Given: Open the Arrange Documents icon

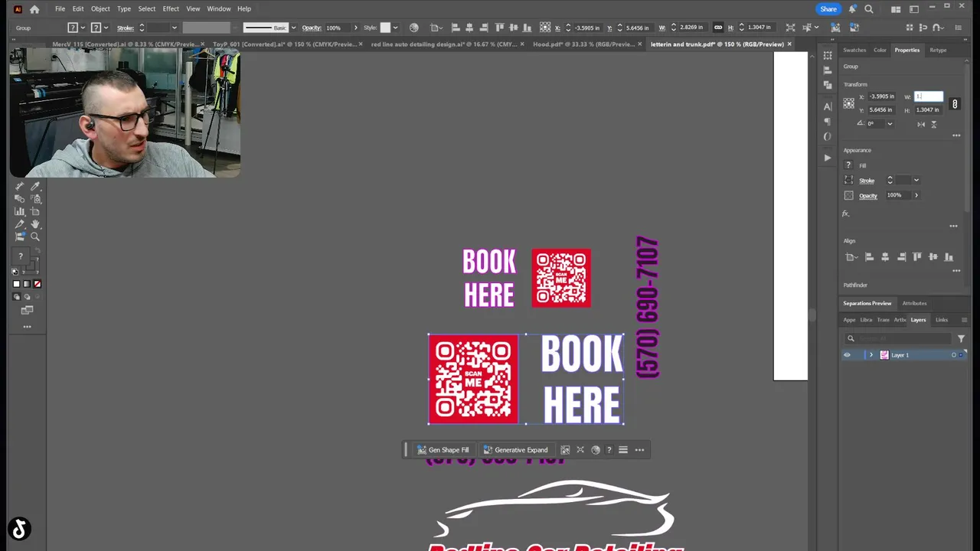Looking at the screenshot, I should [x=896, y=9].
